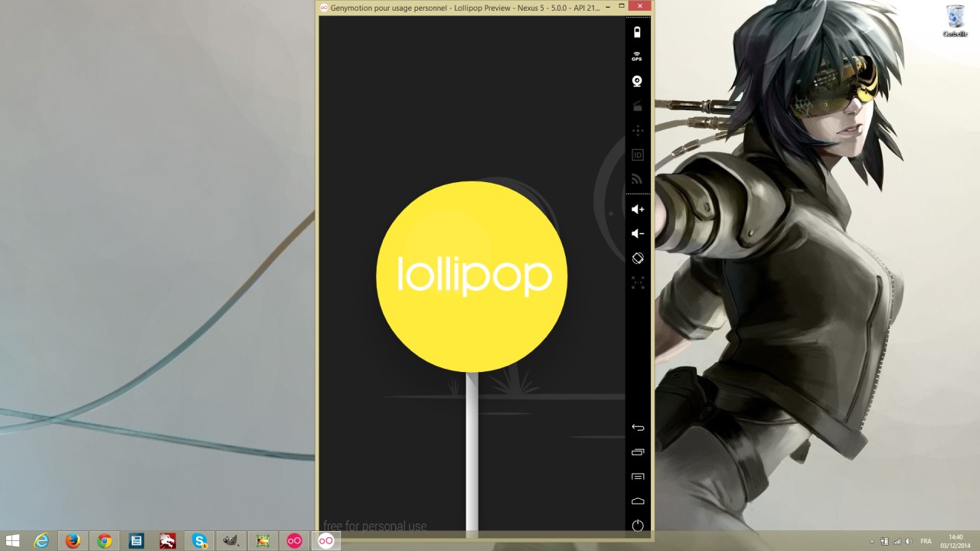Screen dimensions: 980x551
Task: Open the remote control widget
Action: pyautogui.click(x=637, y=130)
